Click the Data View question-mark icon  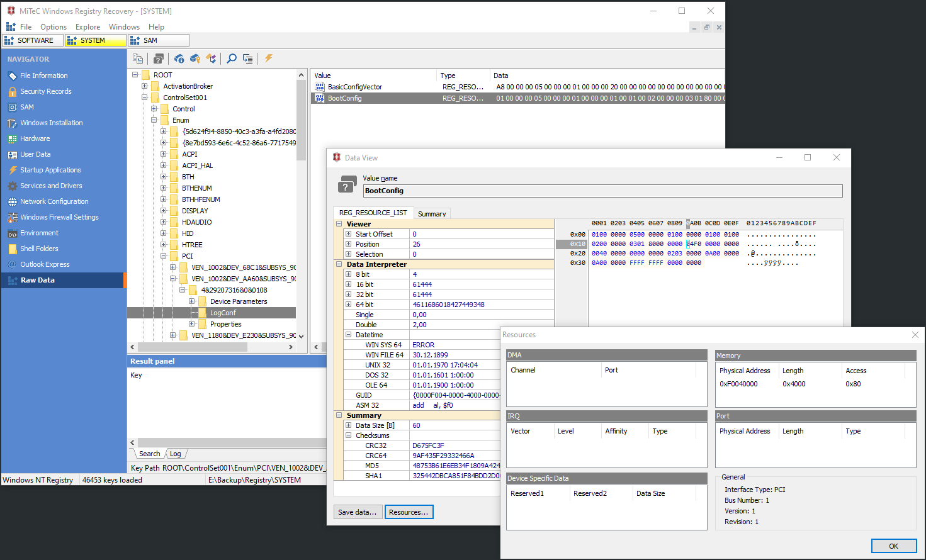pos(347,184)
